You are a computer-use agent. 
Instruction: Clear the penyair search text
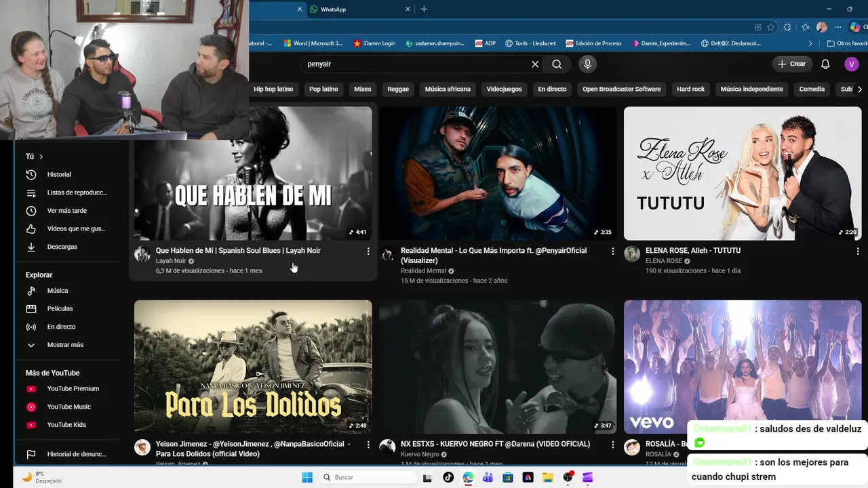(535, 64)
